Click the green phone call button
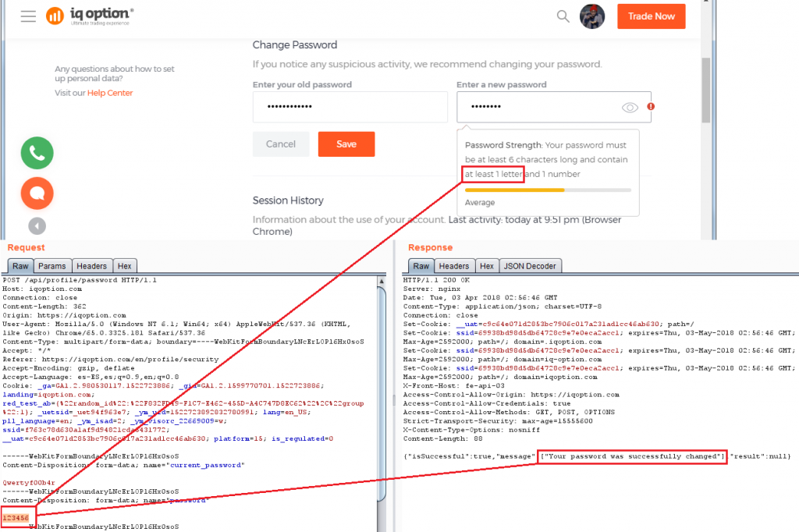 (x=37, y=153)
